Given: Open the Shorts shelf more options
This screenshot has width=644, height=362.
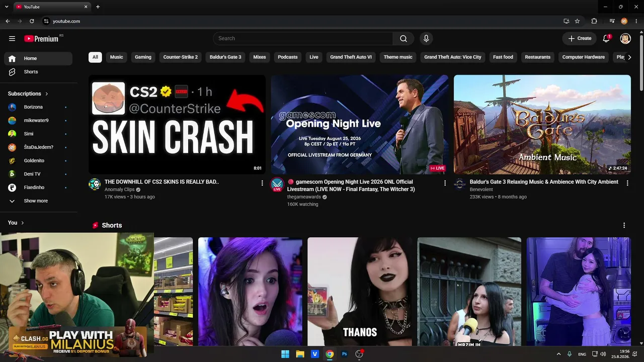Looking at the screenshot, I should 624,225.
